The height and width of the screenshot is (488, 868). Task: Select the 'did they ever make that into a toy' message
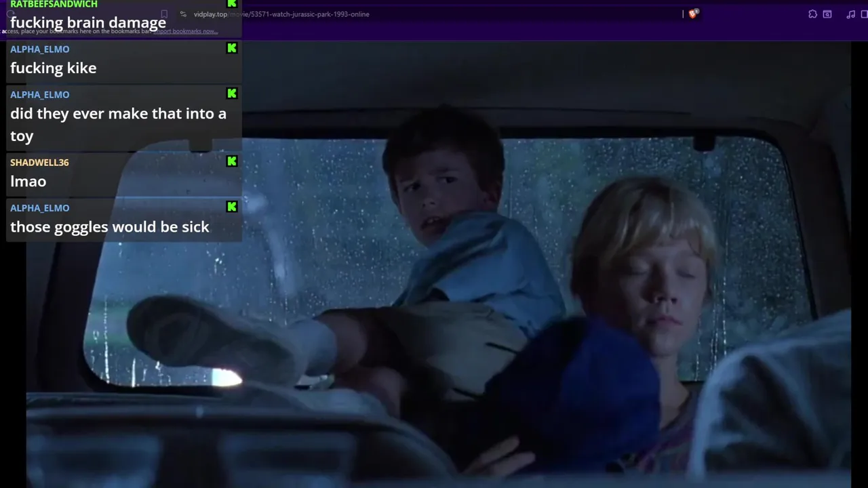(x=118, y=125)
